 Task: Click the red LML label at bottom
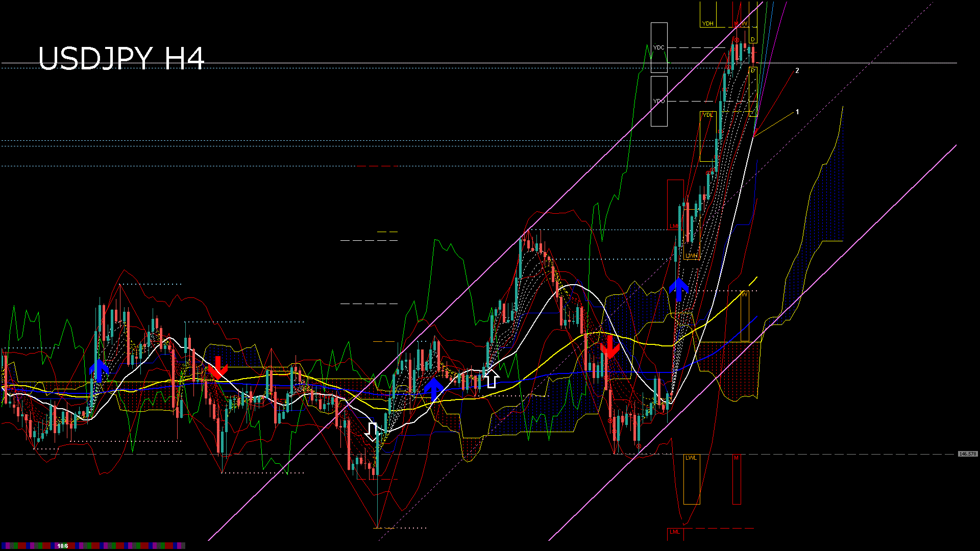[x=675, y=532]
